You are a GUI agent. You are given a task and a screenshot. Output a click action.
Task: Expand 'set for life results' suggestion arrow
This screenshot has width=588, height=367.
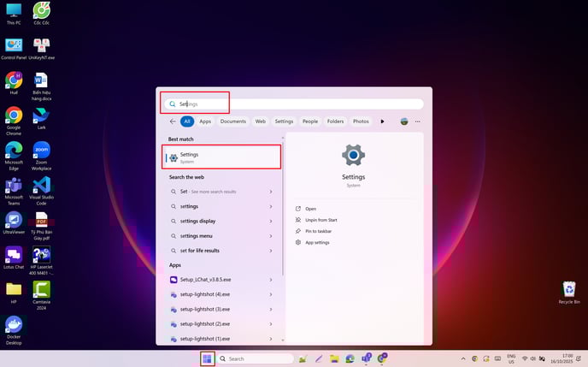(271, 251)
